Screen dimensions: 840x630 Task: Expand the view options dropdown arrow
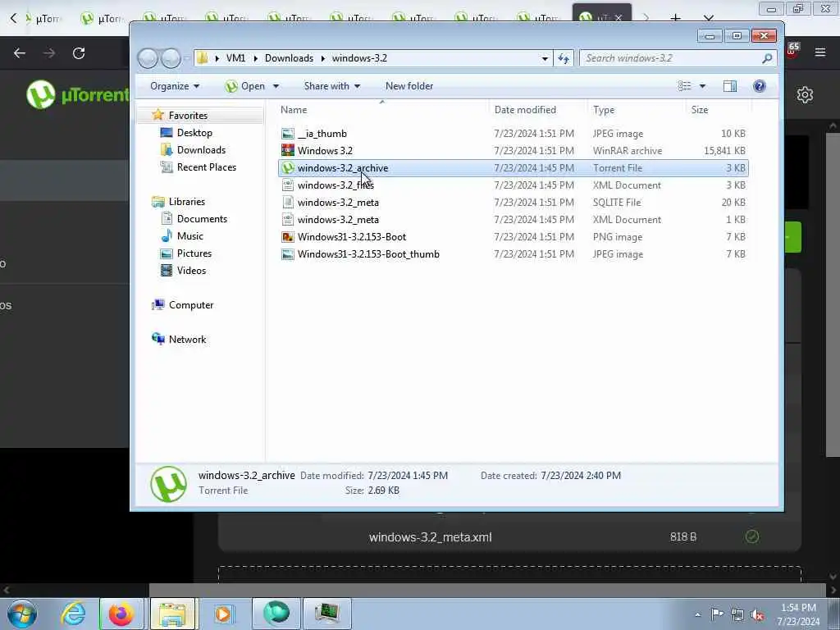(x=702, y=86)
